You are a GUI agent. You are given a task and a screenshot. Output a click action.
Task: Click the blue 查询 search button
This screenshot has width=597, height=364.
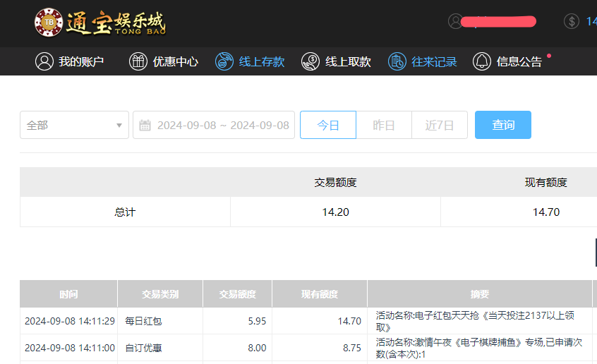pyautogui.click(x=502, y=125)
